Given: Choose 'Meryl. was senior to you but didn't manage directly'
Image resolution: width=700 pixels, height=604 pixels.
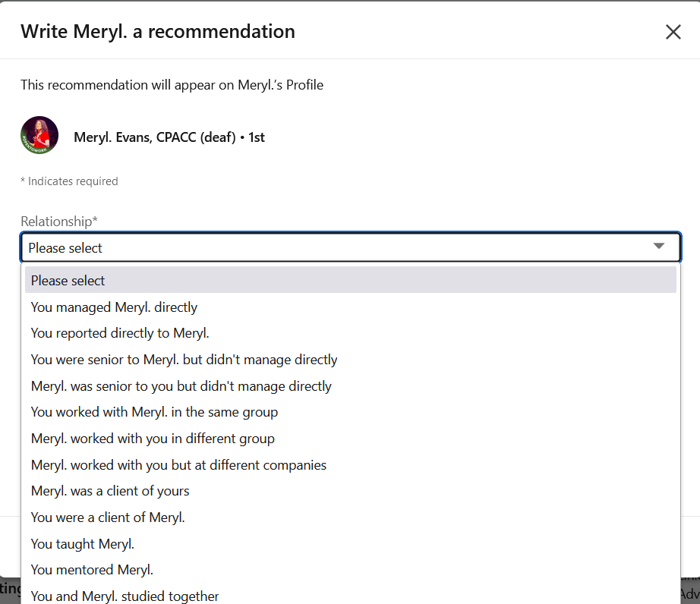Looking at the screenshot, I should (180, 385).
